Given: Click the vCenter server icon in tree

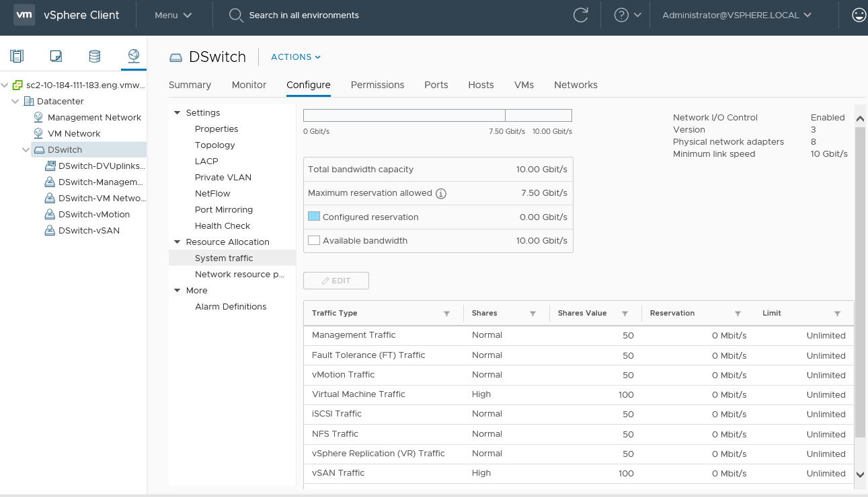Looking at the screenshot, I should (18, 85).
